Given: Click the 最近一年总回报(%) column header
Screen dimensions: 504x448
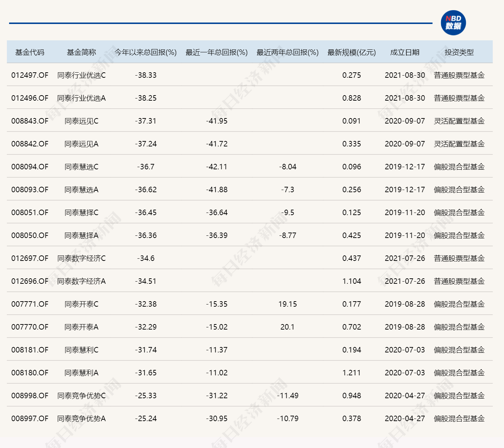Looking at the screenshot, I should click(x=216, y=52).
